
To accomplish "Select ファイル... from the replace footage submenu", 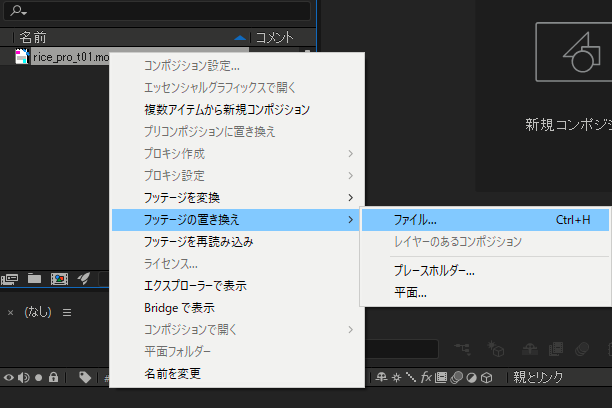I will click(x=415, y=219).
